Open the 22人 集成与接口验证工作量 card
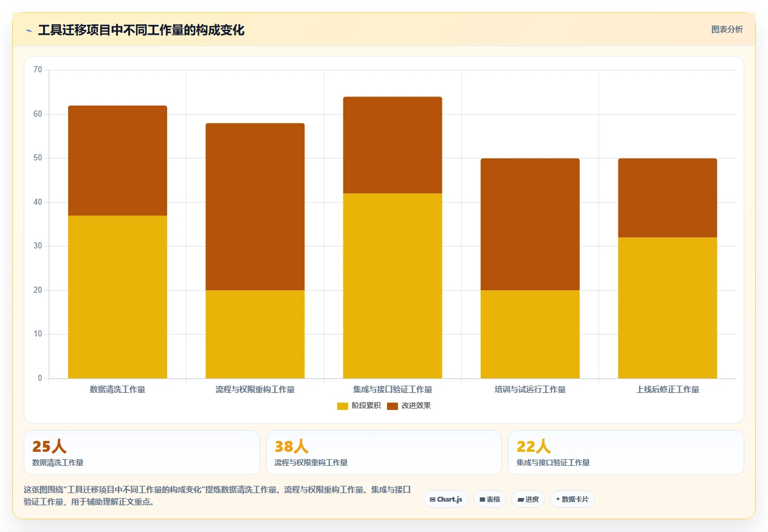Image resolution: width=768 pixels, height=532 pixels. pos(626,452)
